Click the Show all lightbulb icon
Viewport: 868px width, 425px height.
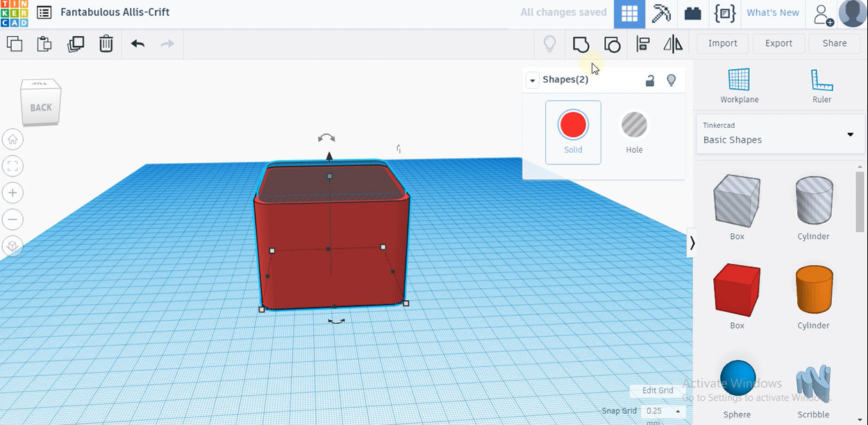coord(549,44)
